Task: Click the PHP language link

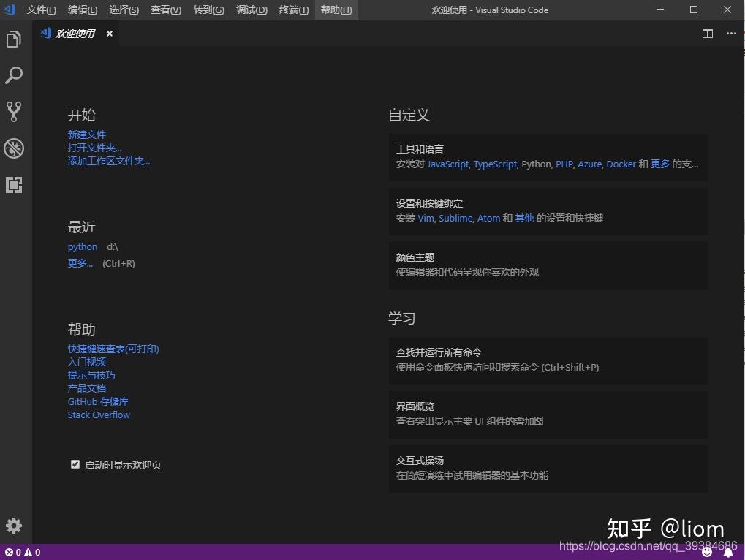Action: (564, 164)
